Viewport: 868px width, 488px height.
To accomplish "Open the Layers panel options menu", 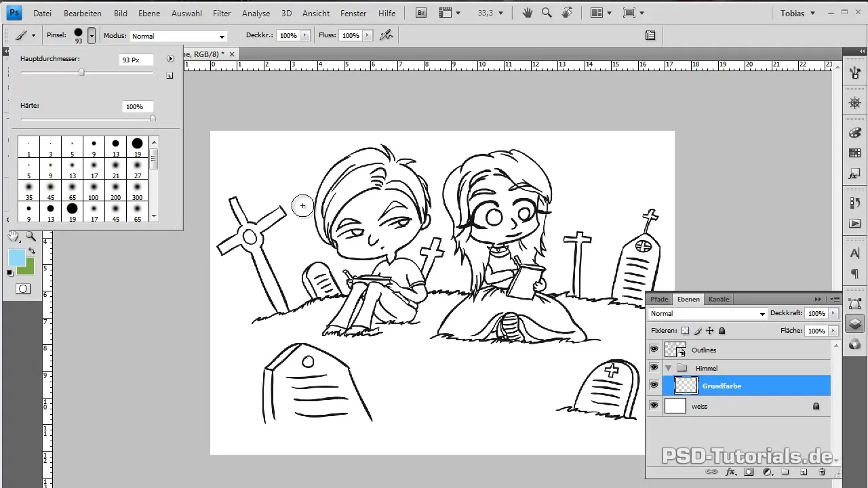I will point(833,299).
